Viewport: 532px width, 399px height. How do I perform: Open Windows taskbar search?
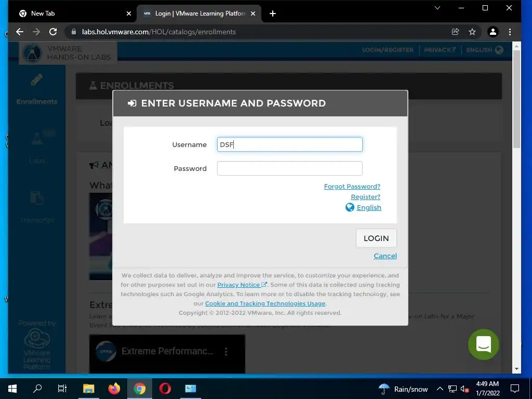[37, 389]
